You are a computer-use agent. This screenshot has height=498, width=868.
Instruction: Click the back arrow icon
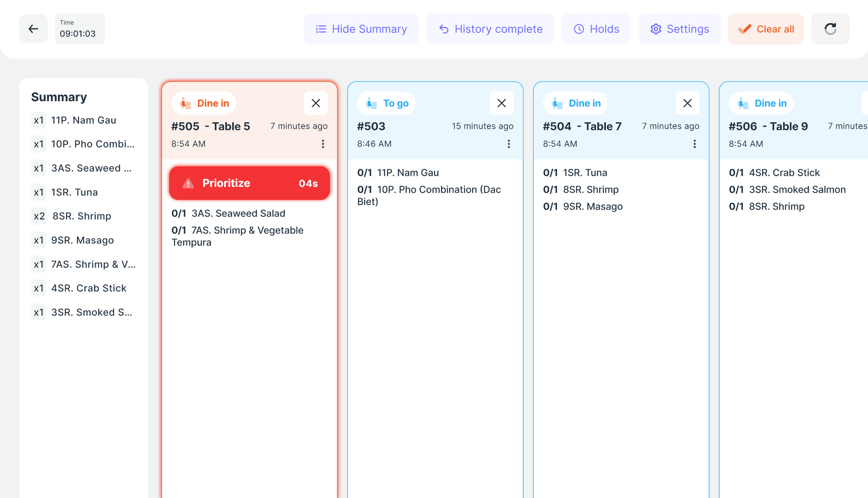click(33, 28)
